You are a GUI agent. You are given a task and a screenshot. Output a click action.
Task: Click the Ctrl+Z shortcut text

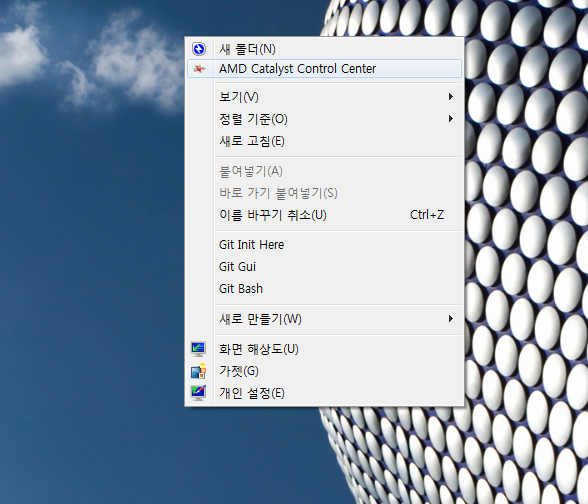(427, 215)
